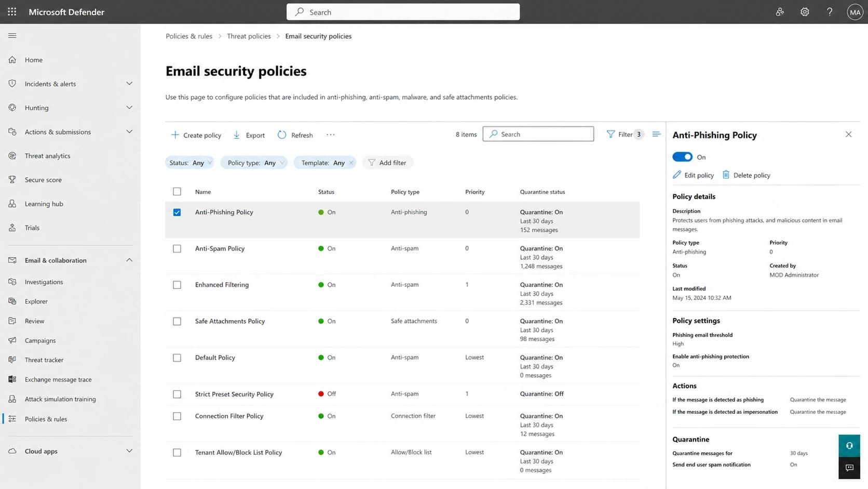Click the Secure score trophy icon
The image size is (868, 489).
click(x=12, y=180)
